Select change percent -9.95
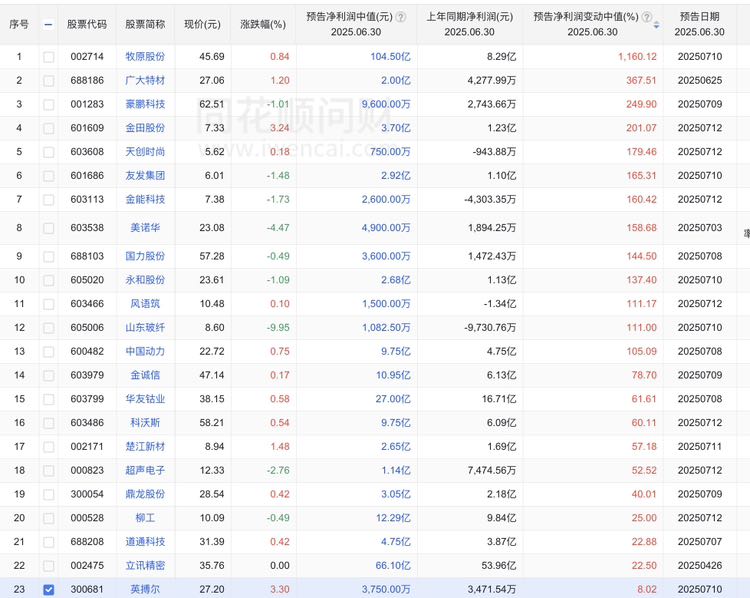 pos(278,328)
